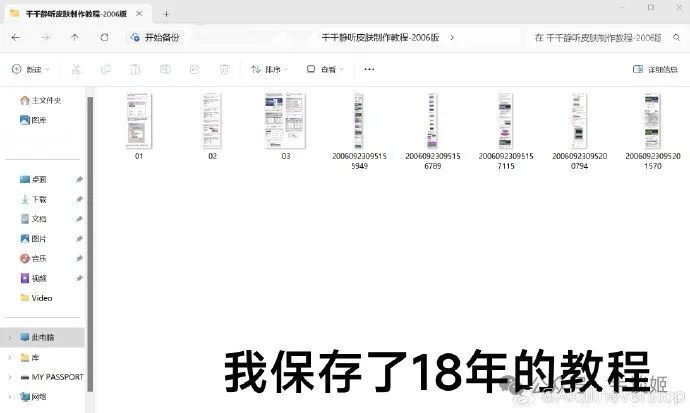Expand the 此电脑 tree node
Viewport: 690px width, 413px height.
tap(10, 338)
